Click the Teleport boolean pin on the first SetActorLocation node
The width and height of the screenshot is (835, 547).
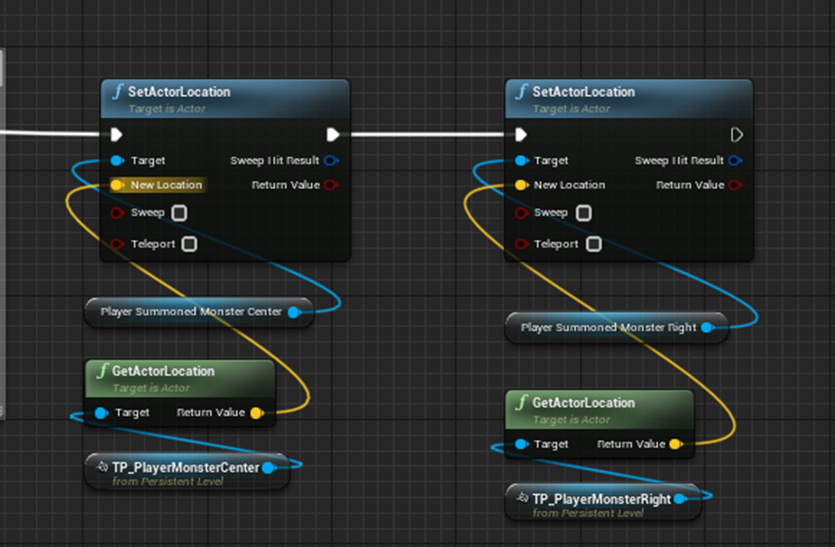(117, 244)
